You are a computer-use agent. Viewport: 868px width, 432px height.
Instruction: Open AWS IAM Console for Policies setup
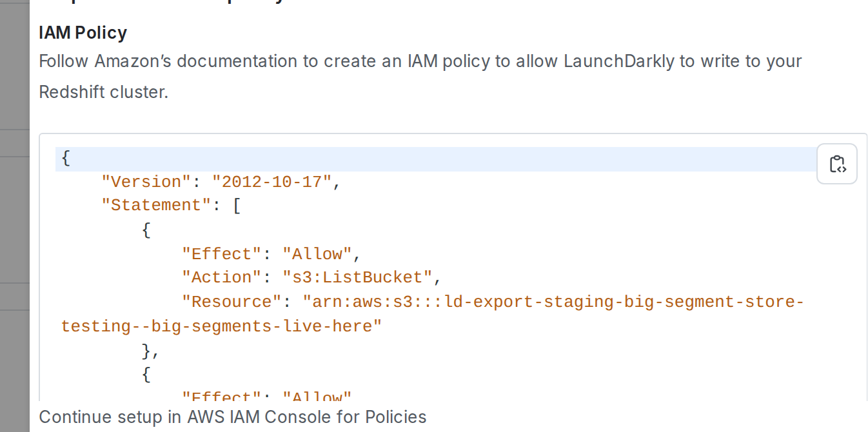click(232, 417)
